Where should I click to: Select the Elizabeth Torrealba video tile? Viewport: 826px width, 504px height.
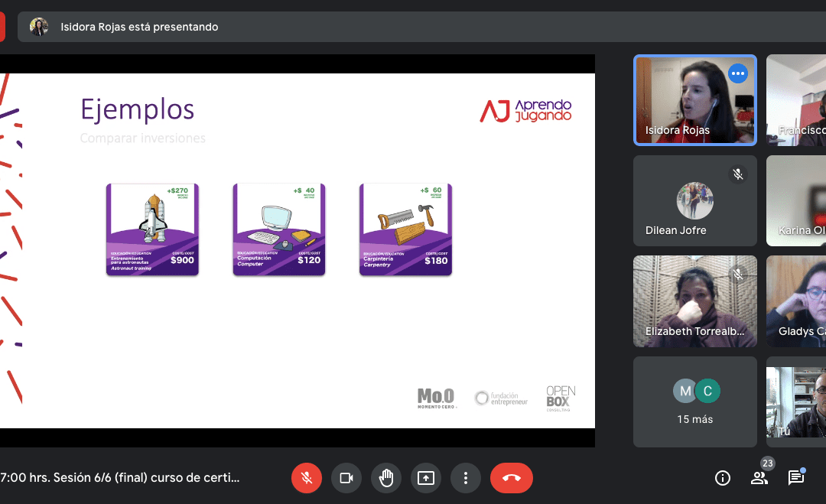click(x=695, y=301)
